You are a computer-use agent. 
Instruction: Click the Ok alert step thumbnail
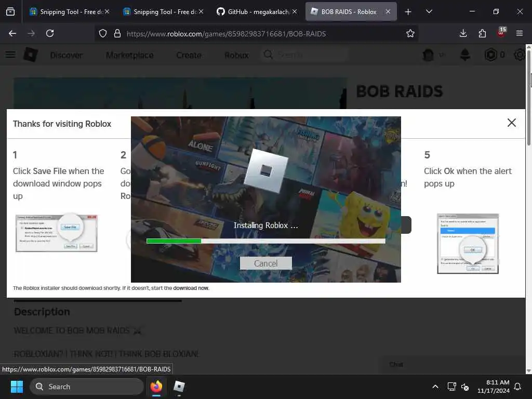tap(468, 244)
